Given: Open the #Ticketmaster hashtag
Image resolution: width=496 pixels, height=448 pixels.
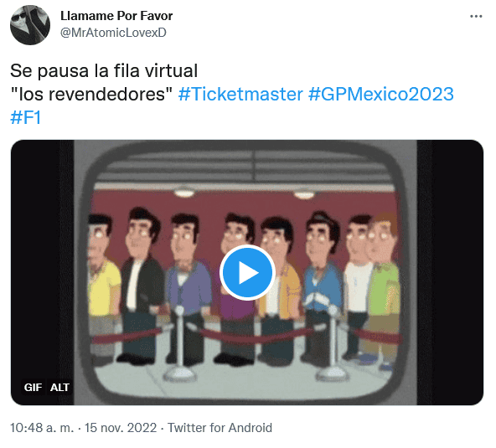Looking at the screenshot, I should coord(240,95).
